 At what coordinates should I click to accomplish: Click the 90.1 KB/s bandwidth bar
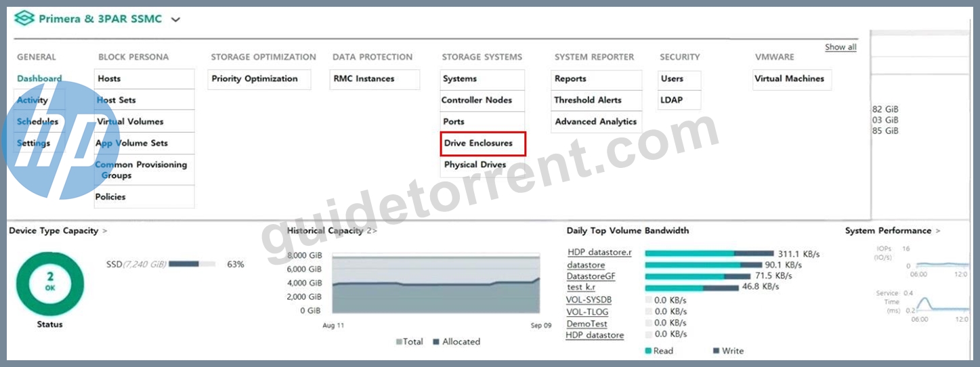(x=703, y=265)
